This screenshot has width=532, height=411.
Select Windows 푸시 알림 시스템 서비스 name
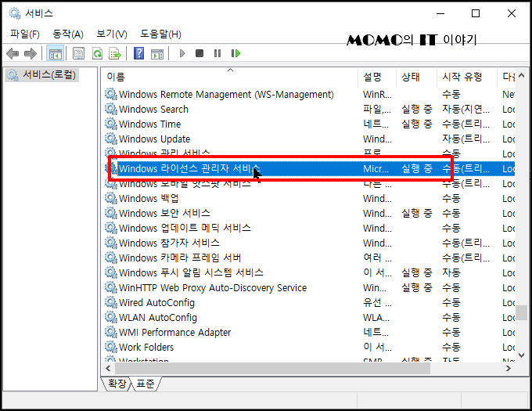pyautogui.click(x=191, y=273)
